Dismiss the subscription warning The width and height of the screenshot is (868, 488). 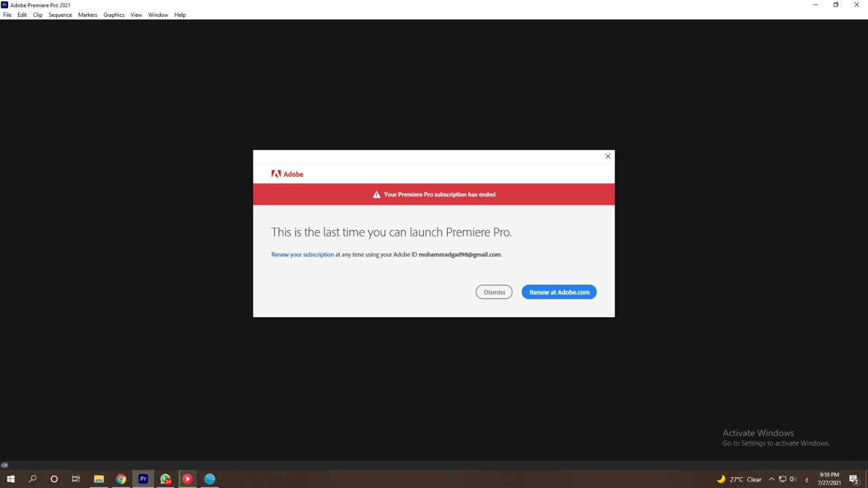coord(493,292)
